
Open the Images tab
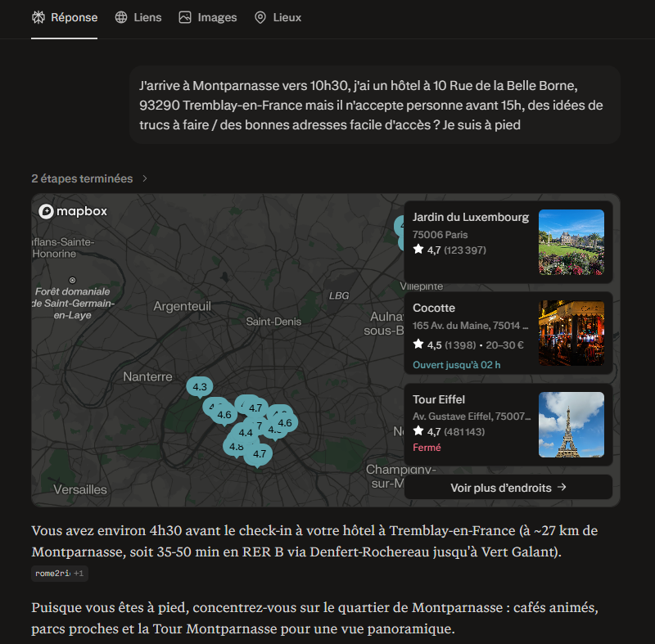pyautogui.click(x=217, y=17)
